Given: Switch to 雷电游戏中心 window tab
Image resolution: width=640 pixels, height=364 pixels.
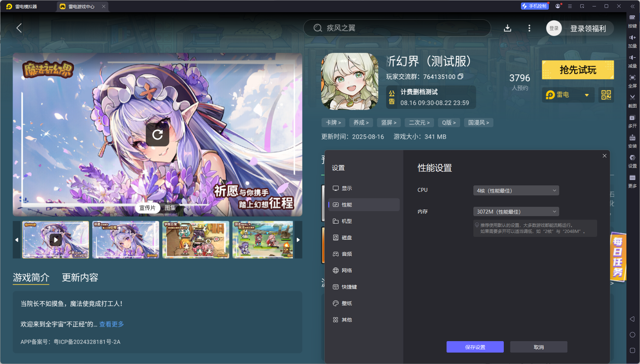Looking at the screenshot, I should (x=82, y=6).
